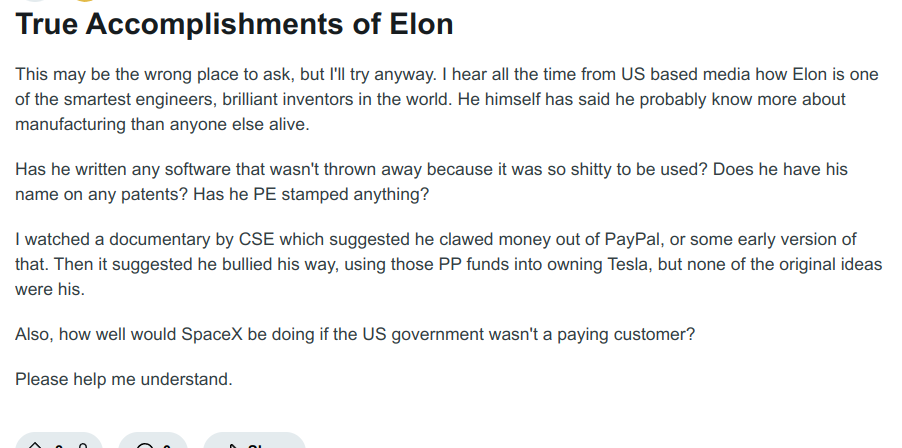This screenshot has height=448, width=902.
Task: Click the post title True Accomplishments of Elon
Action: 234,24
